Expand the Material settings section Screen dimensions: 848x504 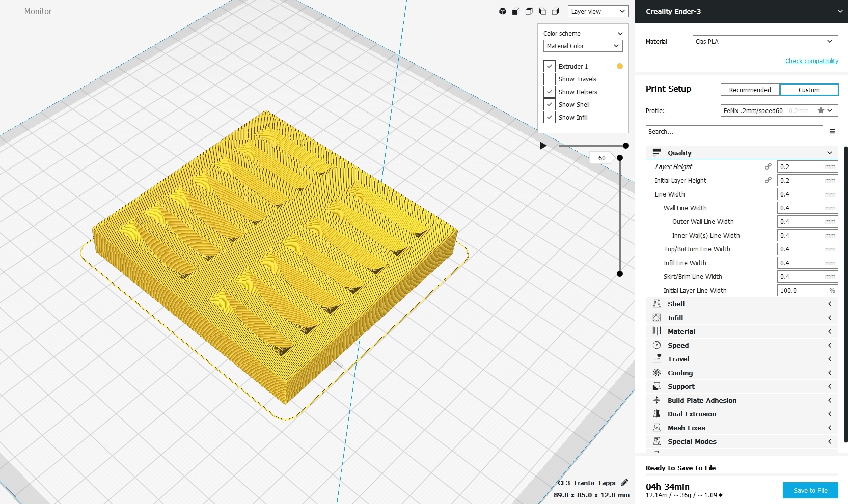coord(830,331)
